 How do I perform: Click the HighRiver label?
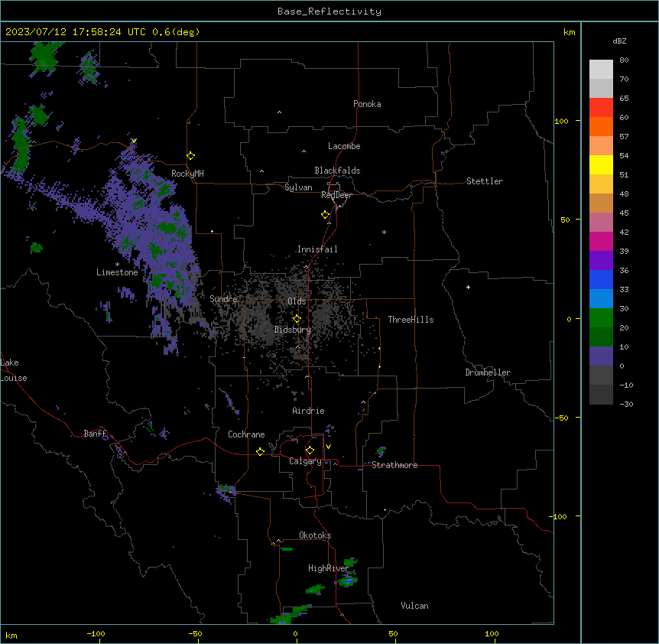click(329, 568)
